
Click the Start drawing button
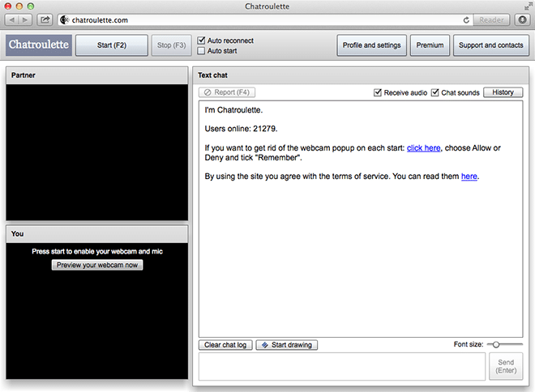287,345
